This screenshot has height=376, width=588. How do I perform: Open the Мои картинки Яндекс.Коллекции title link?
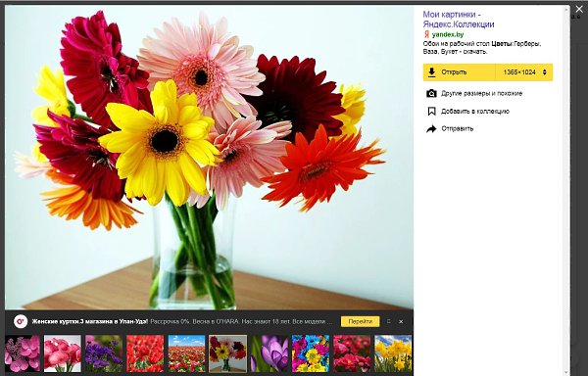[x=459, y=20]
